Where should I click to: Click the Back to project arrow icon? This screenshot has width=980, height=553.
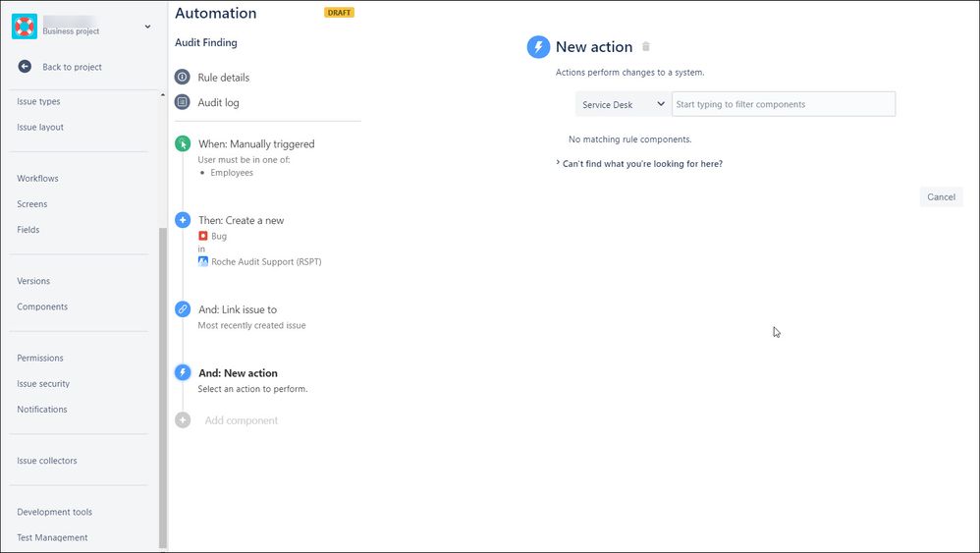[25, 66]
